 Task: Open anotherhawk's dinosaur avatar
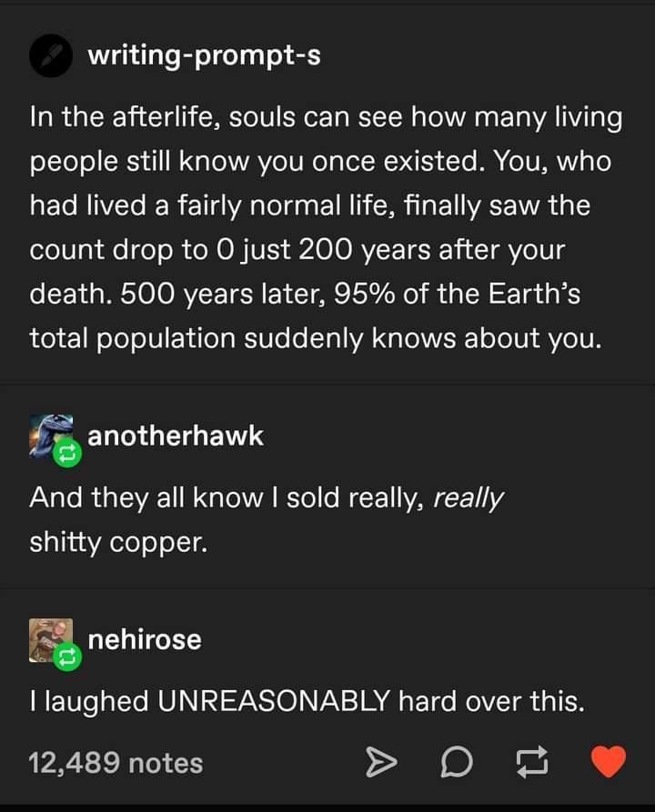click(50, 436)
